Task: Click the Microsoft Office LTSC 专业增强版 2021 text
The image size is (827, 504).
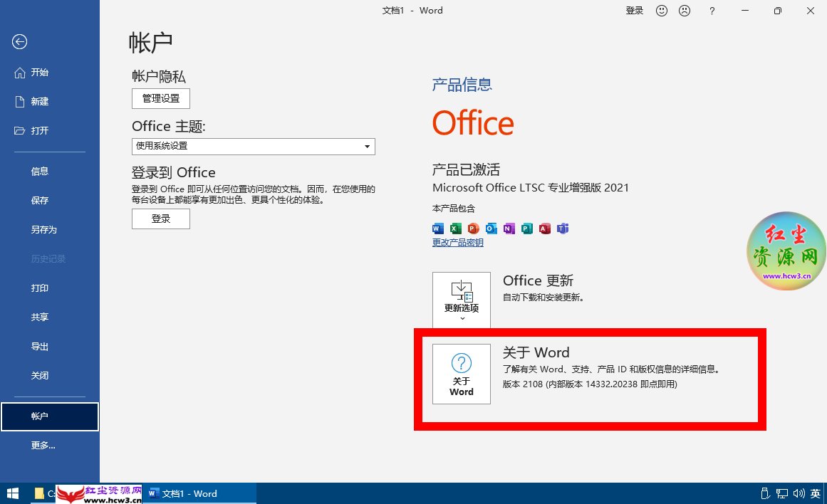Action: click(x=531, y=188)
